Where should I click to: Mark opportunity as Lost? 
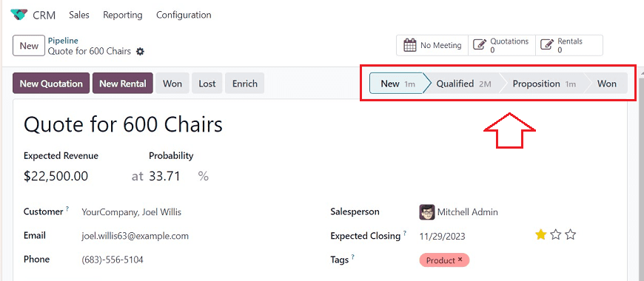pos(207,84)
